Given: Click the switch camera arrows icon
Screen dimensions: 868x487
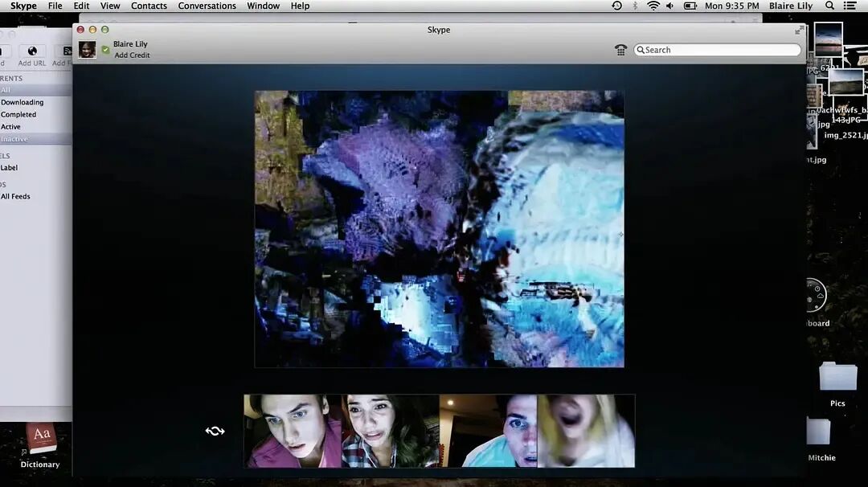Looking at the screenshot, I should (215, 431).
